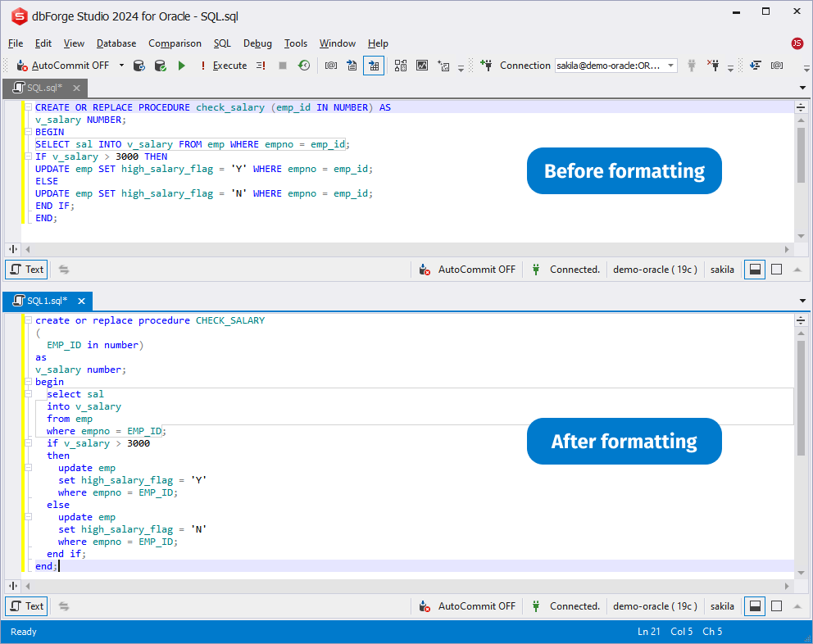Open tab list dropdown for lower document group
813x644 pixels.
(x=802, y=301)
